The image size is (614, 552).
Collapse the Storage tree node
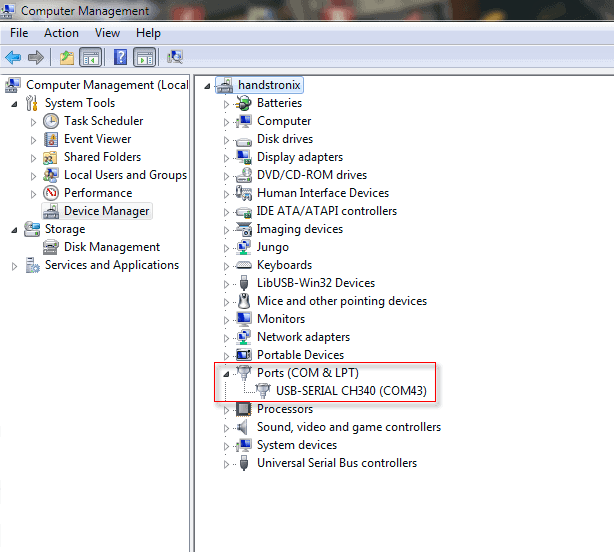[14, 230]
